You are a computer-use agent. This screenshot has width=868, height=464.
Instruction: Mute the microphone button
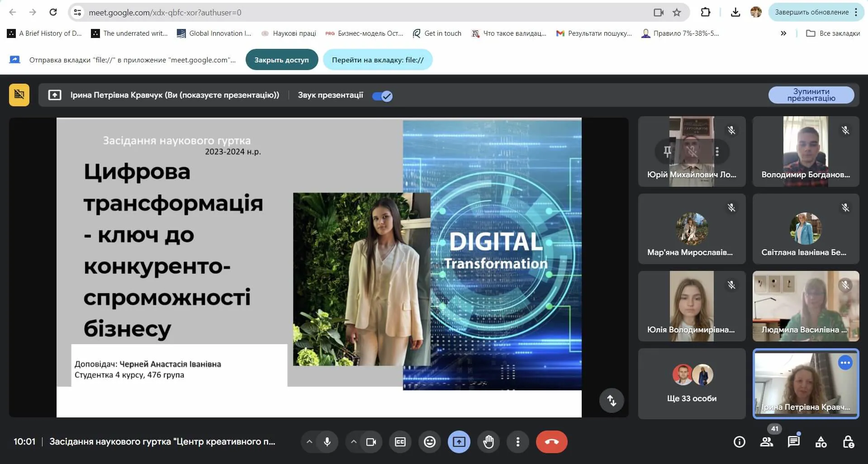tap(327, 442)
